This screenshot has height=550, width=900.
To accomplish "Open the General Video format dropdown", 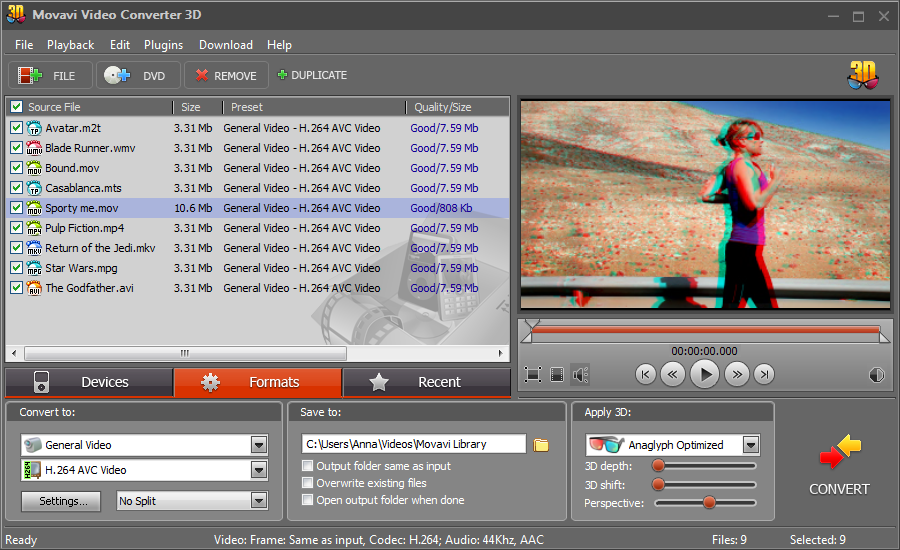I will 259,445.
